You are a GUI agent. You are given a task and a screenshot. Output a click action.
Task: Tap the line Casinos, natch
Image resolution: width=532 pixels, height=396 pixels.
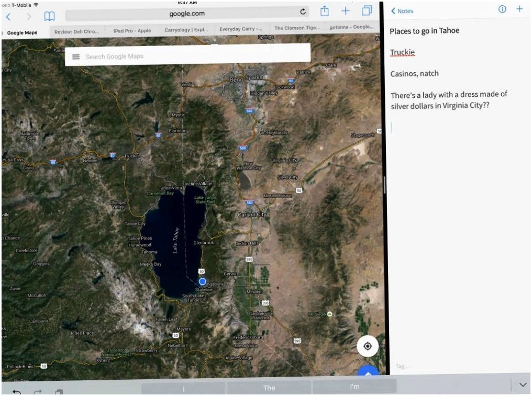coord(414,74)
